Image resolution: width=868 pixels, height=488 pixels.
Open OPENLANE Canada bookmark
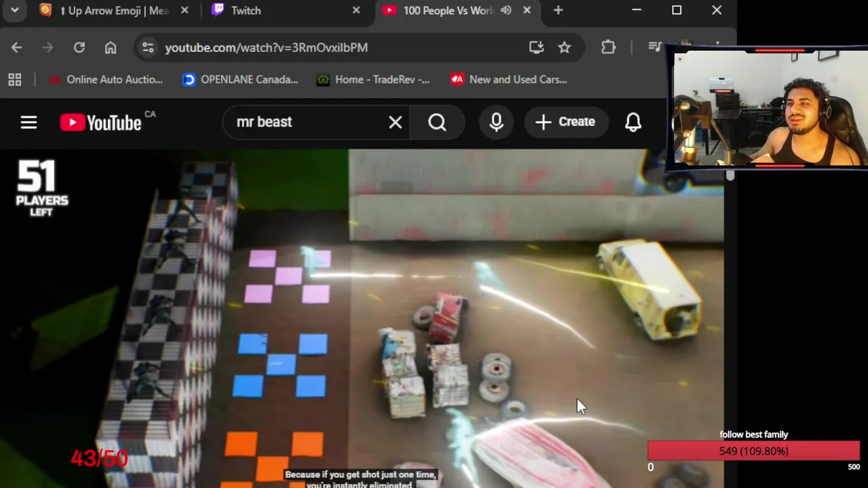[241, 80]
